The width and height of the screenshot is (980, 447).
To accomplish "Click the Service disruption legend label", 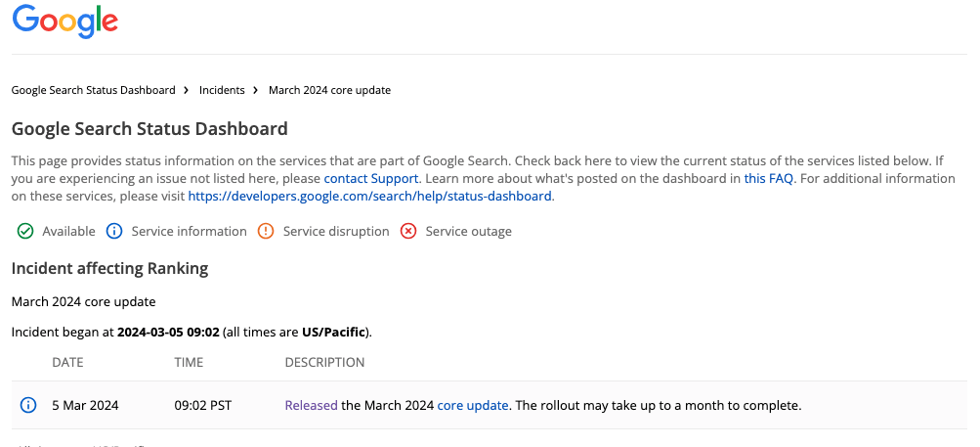I will click(336, 232).
